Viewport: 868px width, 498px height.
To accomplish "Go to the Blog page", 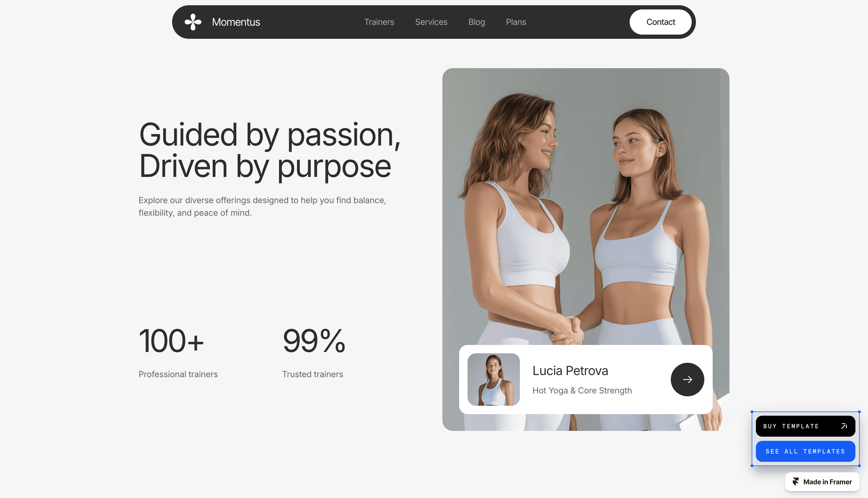I will (x=476, y=22).
